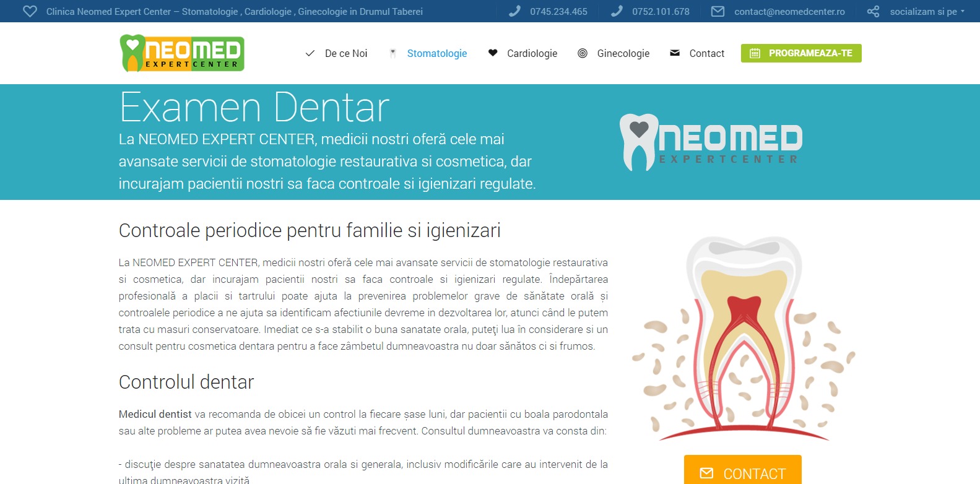Click the heart icon in top bar
This screenshot has width=980, height=484.
point(30,12)
